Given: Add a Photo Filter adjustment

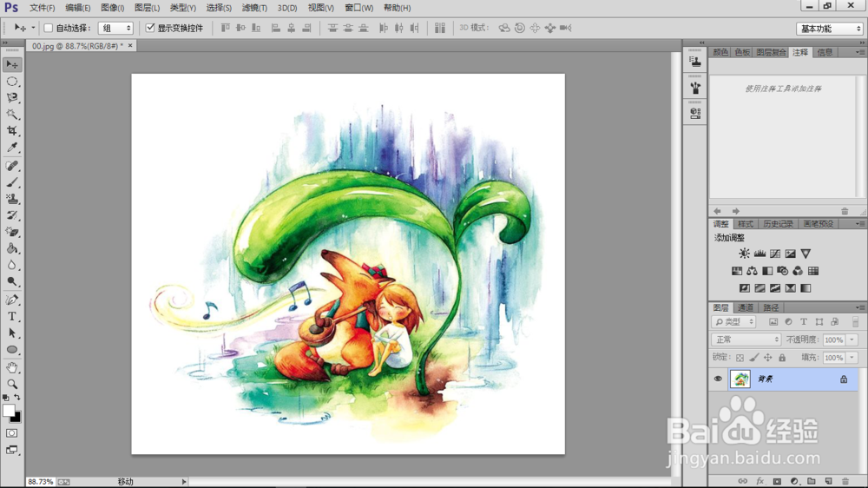Looking at the screenshot, I should (x=782, y=271).
